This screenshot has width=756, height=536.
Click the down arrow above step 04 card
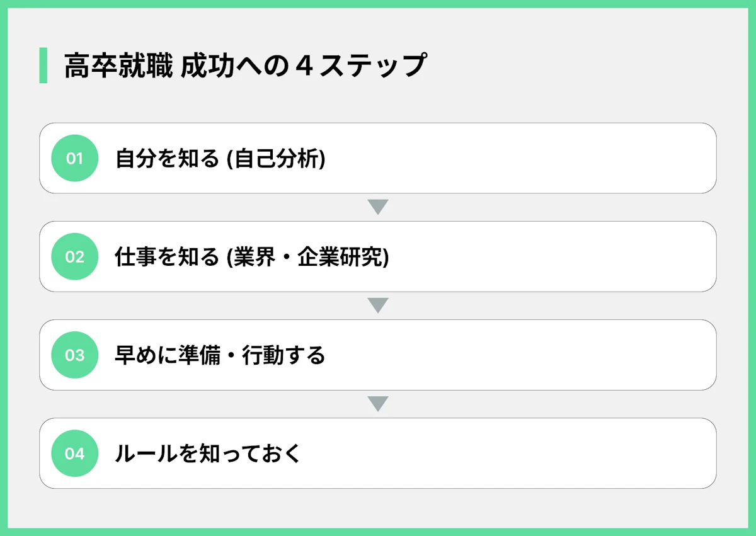click(x=377, y=404)
